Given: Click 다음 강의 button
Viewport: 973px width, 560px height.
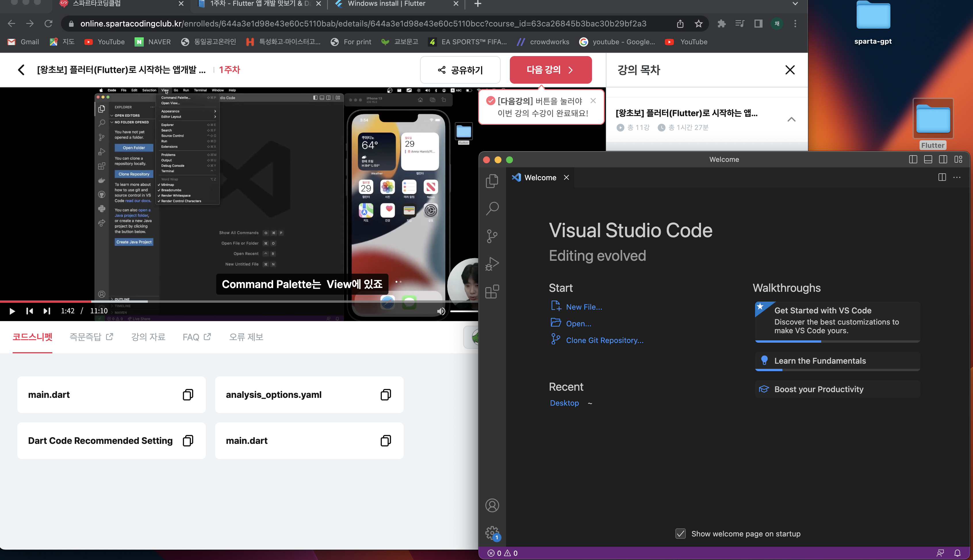Looking at the screenshot, I should [550, 70].
